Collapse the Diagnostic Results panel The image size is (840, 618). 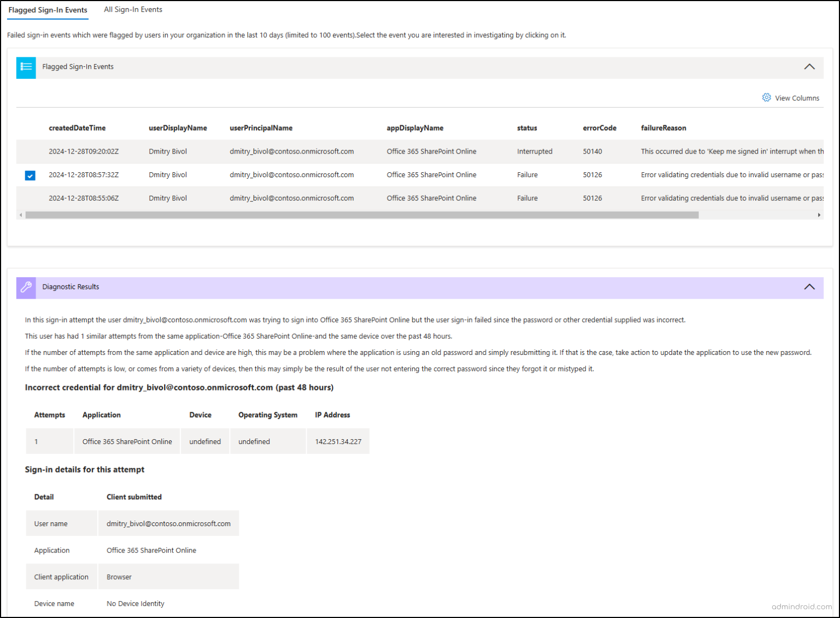[x=808, y=287]
